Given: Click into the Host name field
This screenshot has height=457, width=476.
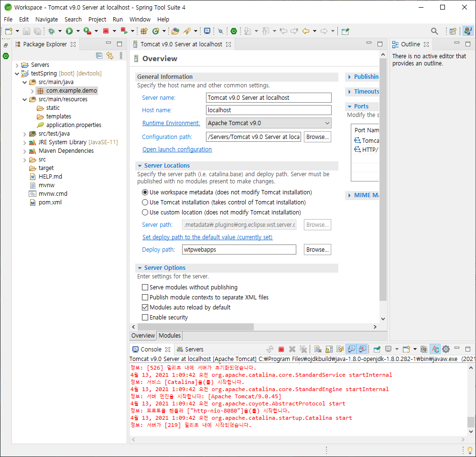Looking at the screenshot, I should 269,110.
